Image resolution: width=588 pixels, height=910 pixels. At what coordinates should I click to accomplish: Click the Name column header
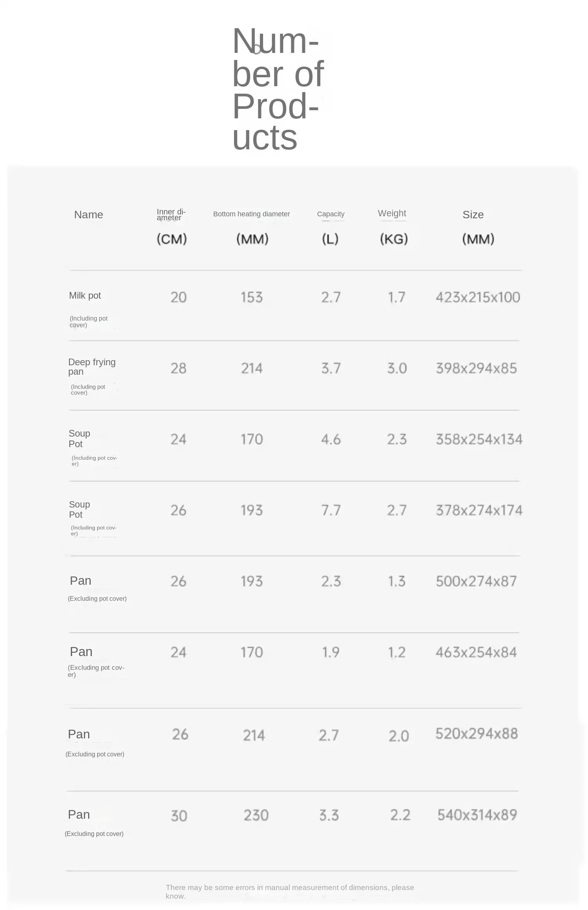[89, 215]
